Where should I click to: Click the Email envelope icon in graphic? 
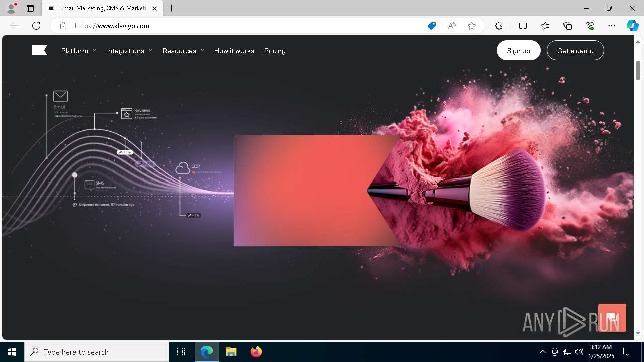(60, 96)
